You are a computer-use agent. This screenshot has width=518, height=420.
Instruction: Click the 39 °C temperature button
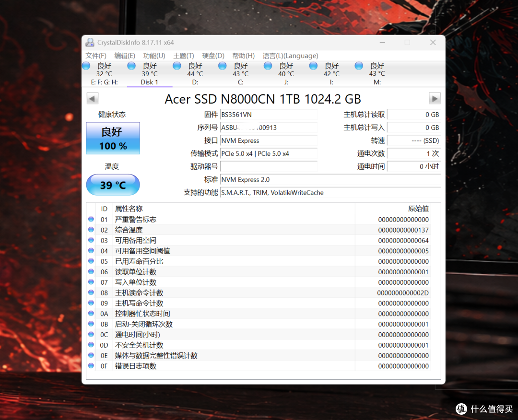coord(113,185)
